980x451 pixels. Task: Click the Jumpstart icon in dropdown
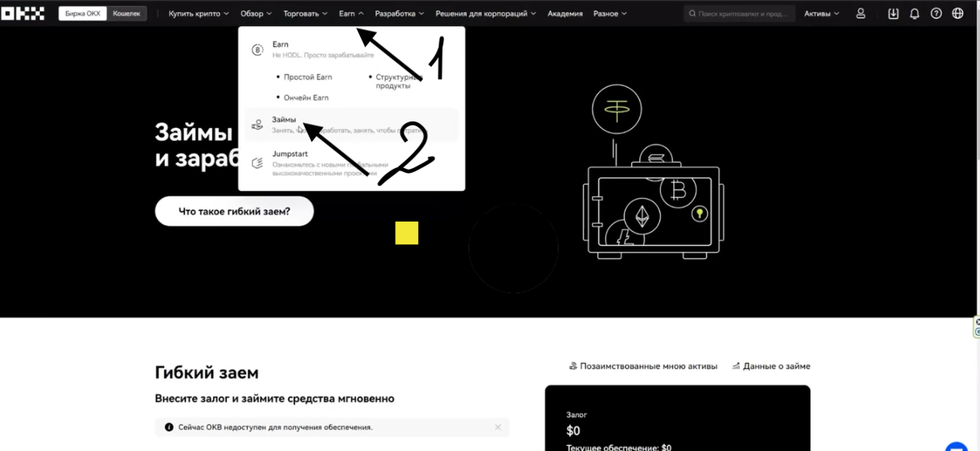(257, 163)
